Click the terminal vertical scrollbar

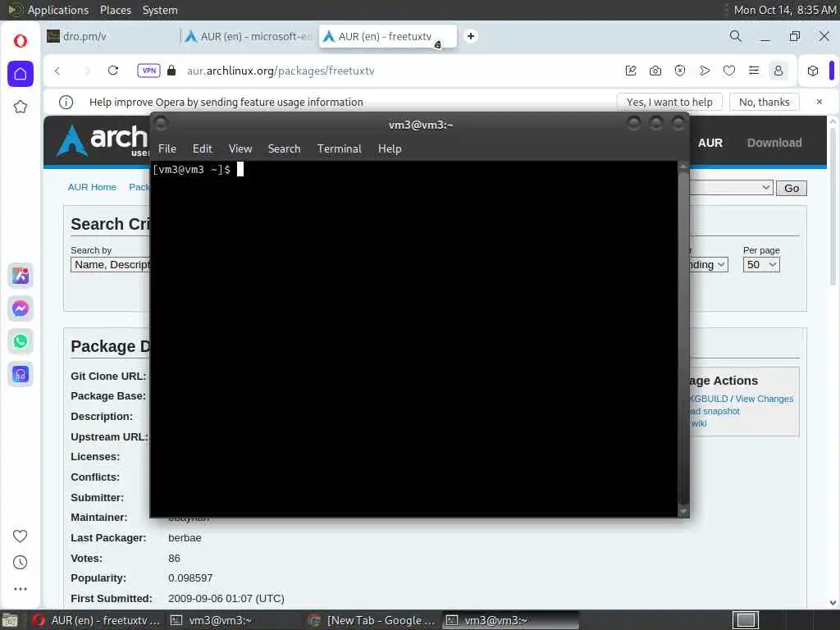(x=683, y=339)
